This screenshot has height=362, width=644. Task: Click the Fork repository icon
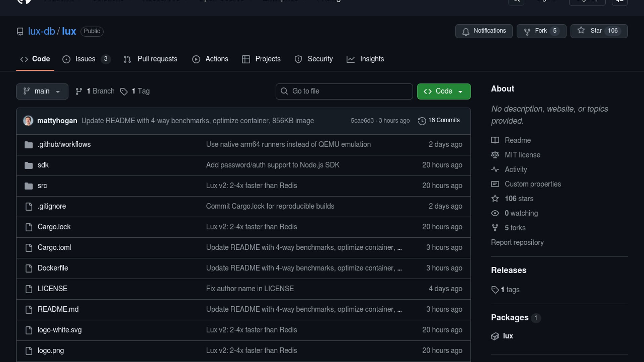pos(527,31)
